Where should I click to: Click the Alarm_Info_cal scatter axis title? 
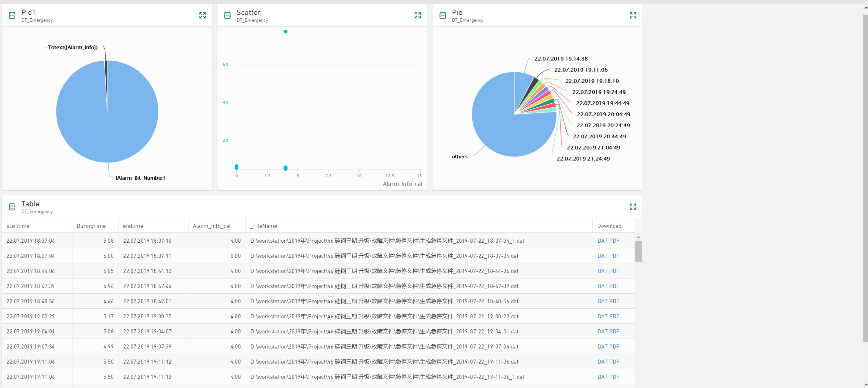402,184
